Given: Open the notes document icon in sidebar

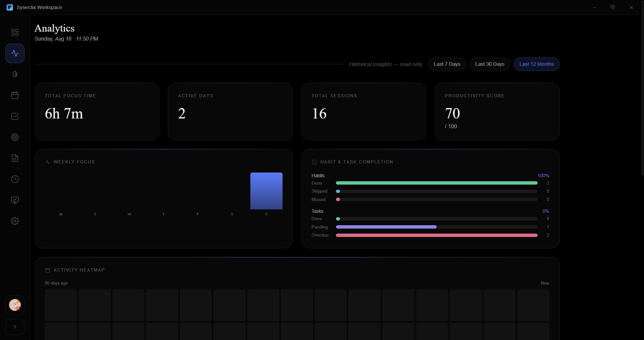Looking at the screenshot, I should coord(15,158).
